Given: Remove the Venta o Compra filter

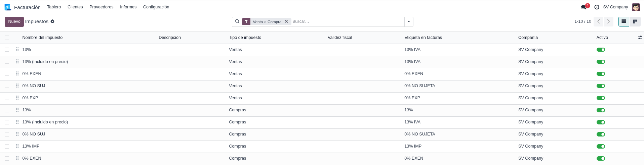Looking at the screenshot, I should pos(286,21).
